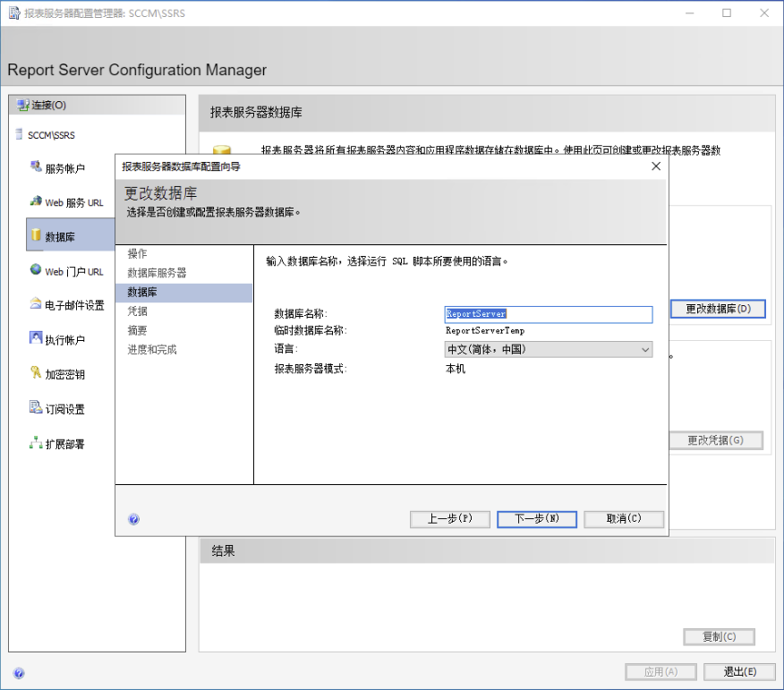Viewport: 784px width, 690px height.
Task: Maximize the Report Server Configuration Manager window
Action: (x=727, y=13)
